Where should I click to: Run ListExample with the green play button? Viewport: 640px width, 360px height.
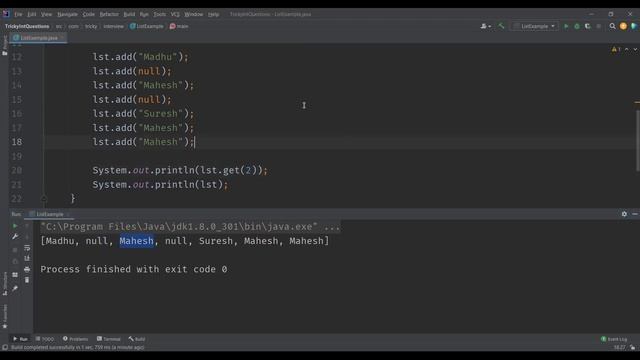566,26
